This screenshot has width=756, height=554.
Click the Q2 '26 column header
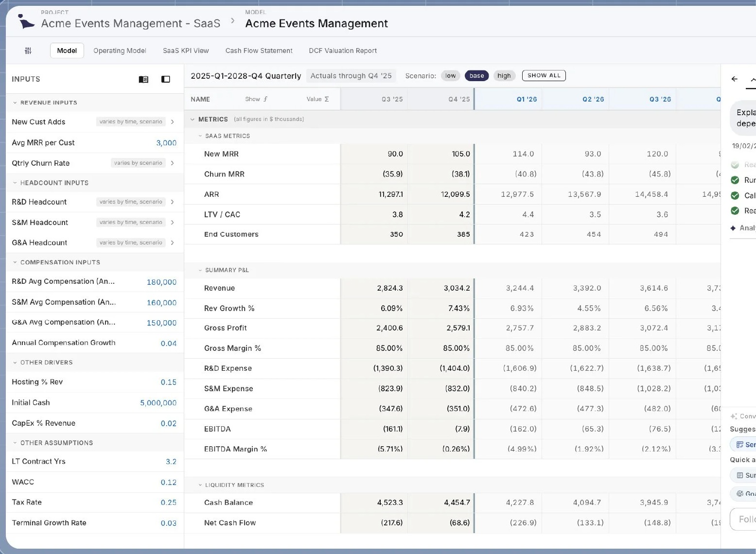click(x=593, y=99)
